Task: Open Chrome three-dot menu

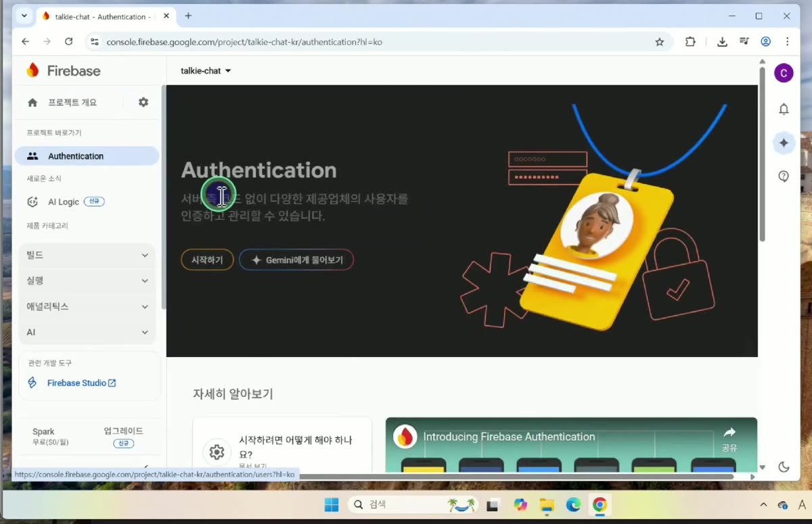Action: [787, 42]
